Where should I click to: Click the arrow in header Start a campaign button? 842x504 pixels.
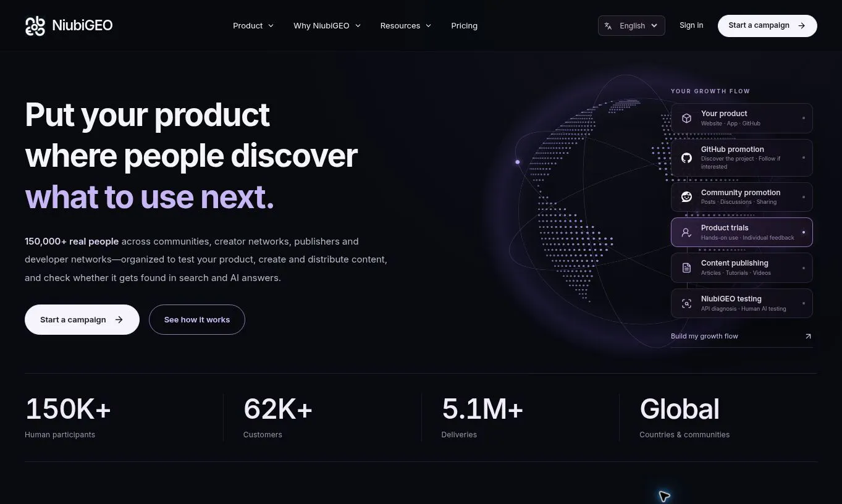tap(802, 26)
